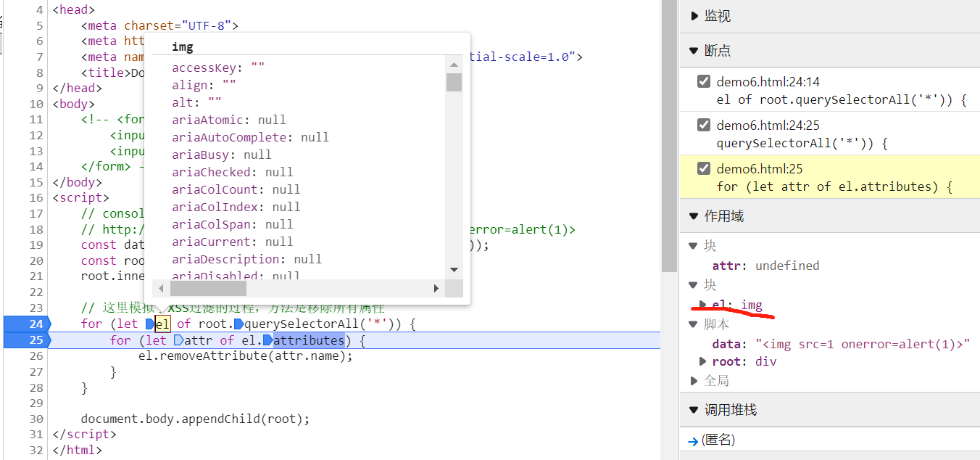Expand the 监视 watch section
This screenshot has width=980, height=460.
(694, 16)
